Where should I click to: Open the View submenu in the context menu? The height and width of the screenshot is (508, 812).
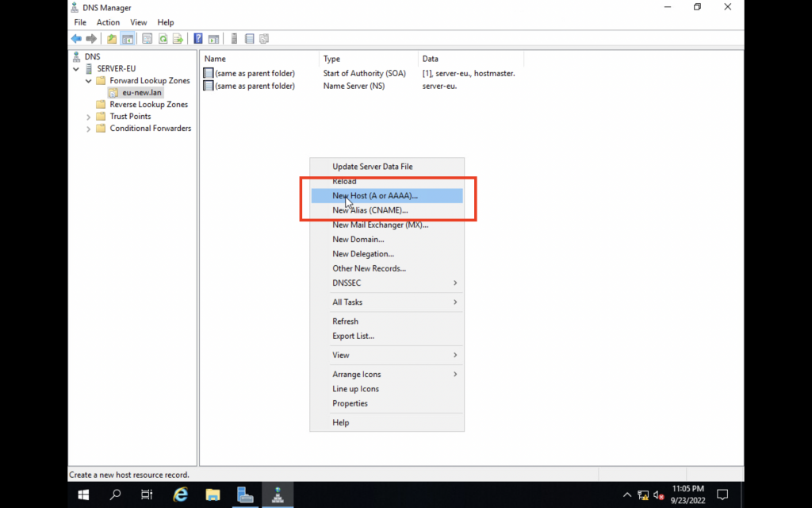pos(387,355)
